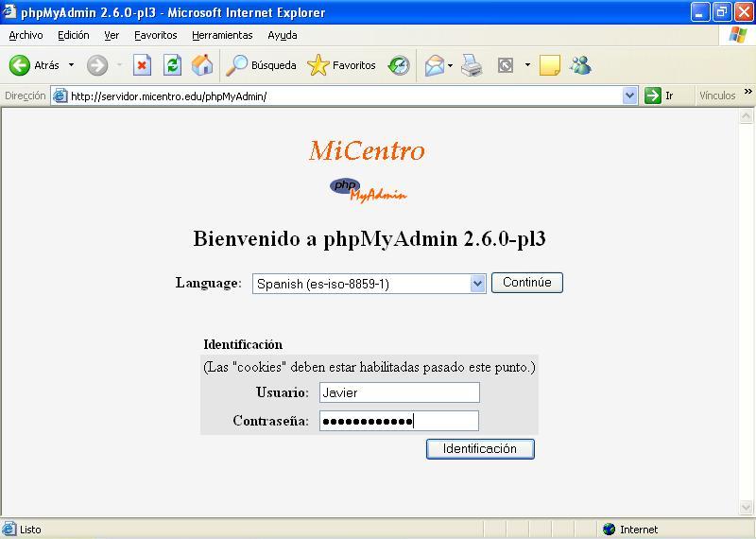Open the History clock icon

(399, 65)
